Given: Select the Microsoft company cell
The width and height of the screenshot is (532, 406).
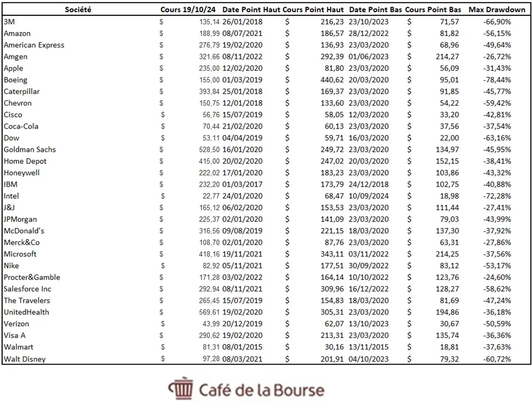Looking at the screenshot, I should click(x=20, y=254).
